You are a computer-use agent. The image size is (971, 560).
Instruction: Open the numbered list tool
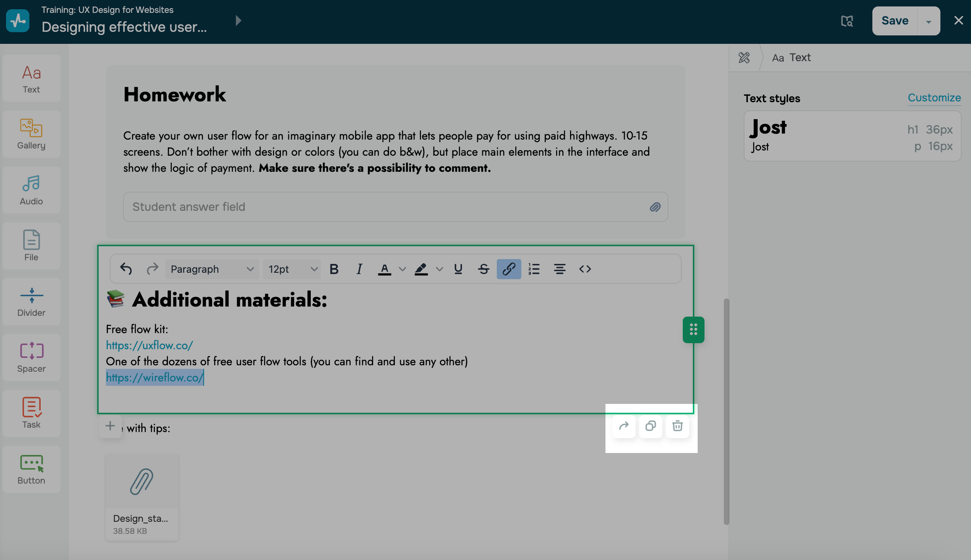coord(534,269)
